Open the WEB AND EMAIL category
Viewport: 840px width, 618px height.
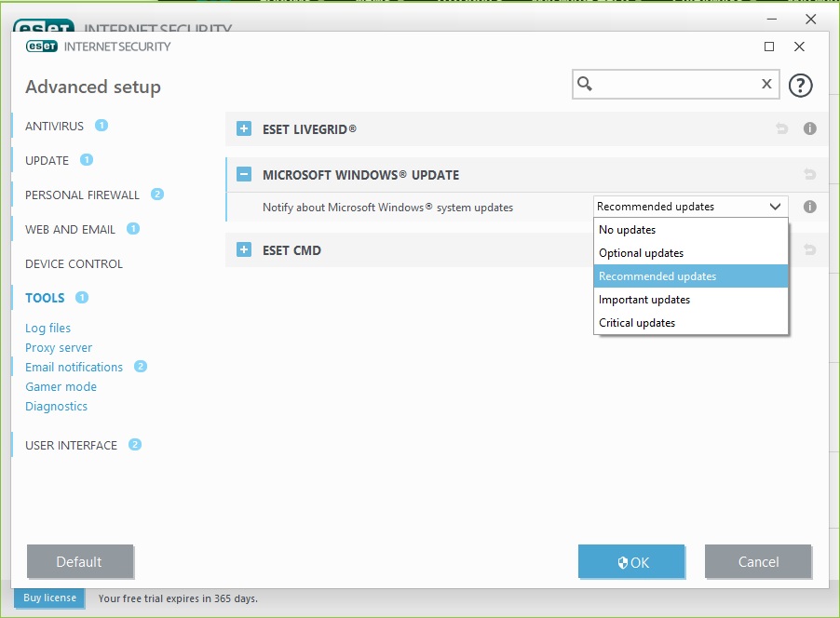[x=70, y=230]
